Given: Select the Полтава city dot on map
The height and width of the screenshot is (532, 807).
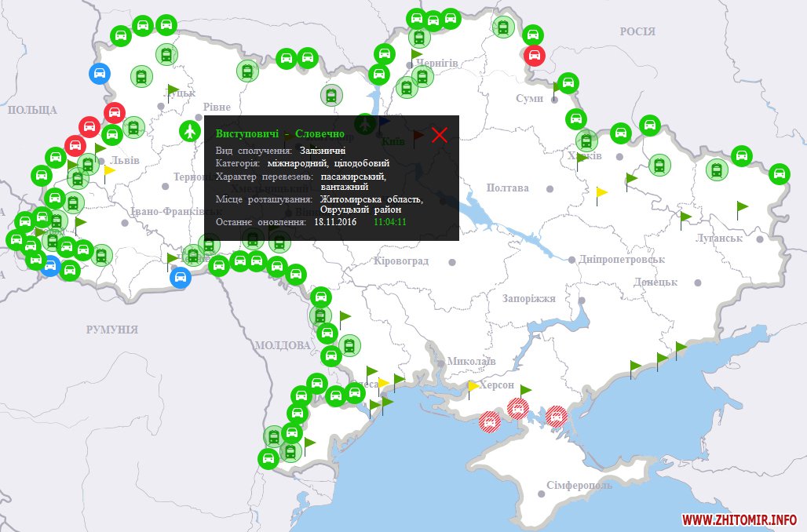Looking at the screenshot, I should click(x=550, y=189).
